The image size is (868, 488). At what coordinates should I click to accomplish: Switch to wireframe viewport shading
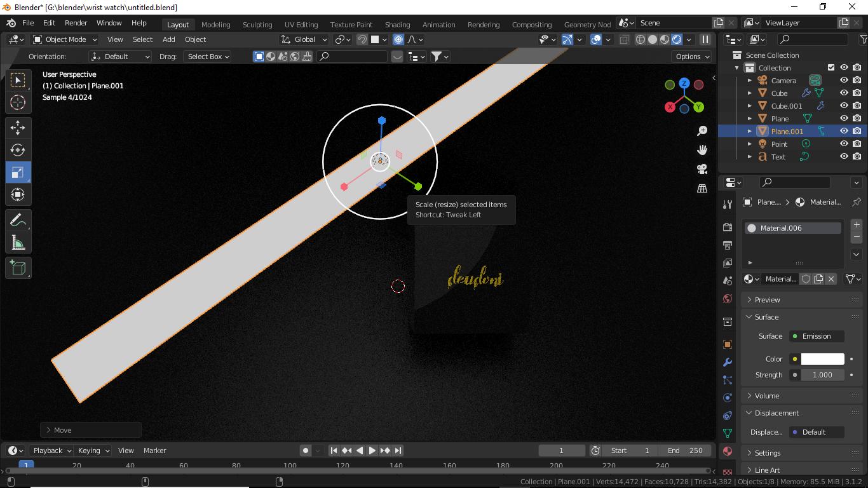pyautogui.click(x=641, y=39)
